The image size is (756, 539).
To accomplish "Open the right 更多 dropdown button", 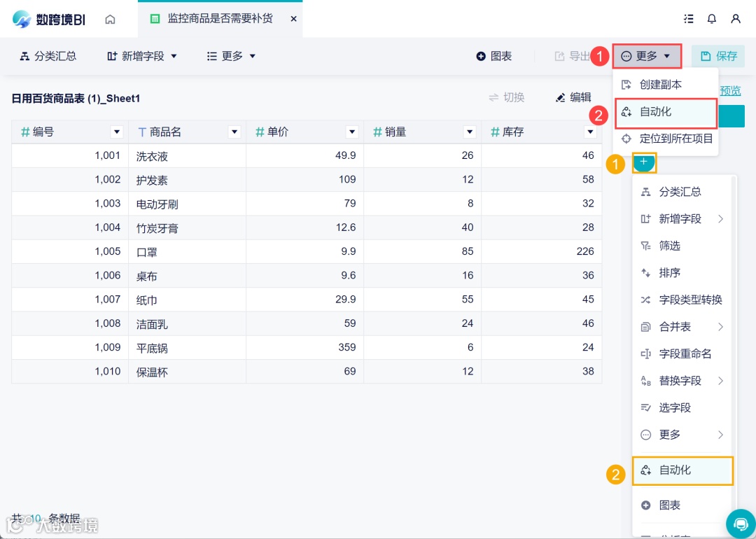I will pyautogui.click(x=646, y=56).
